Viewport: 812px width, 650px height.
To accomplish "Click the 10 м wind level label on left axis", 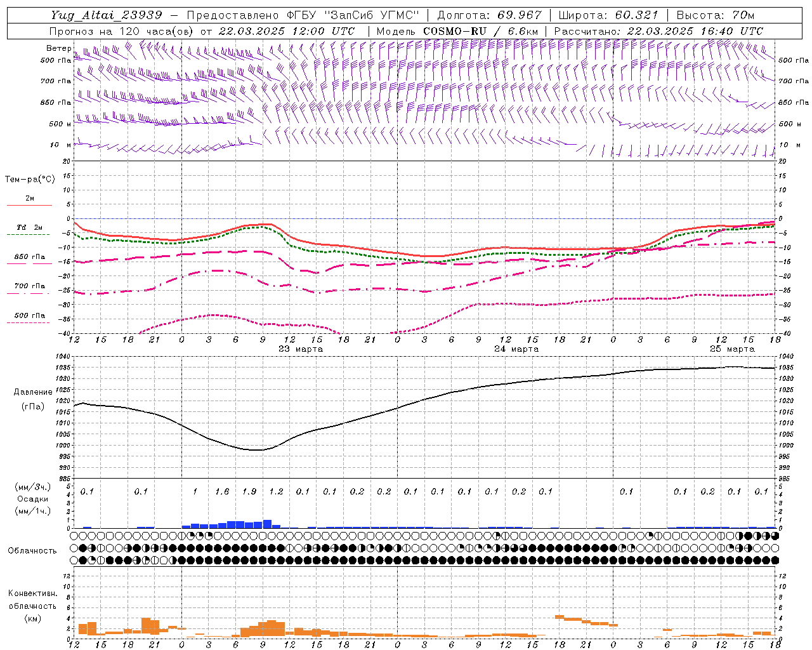I will pyautogui.click(x=60, y=145).
